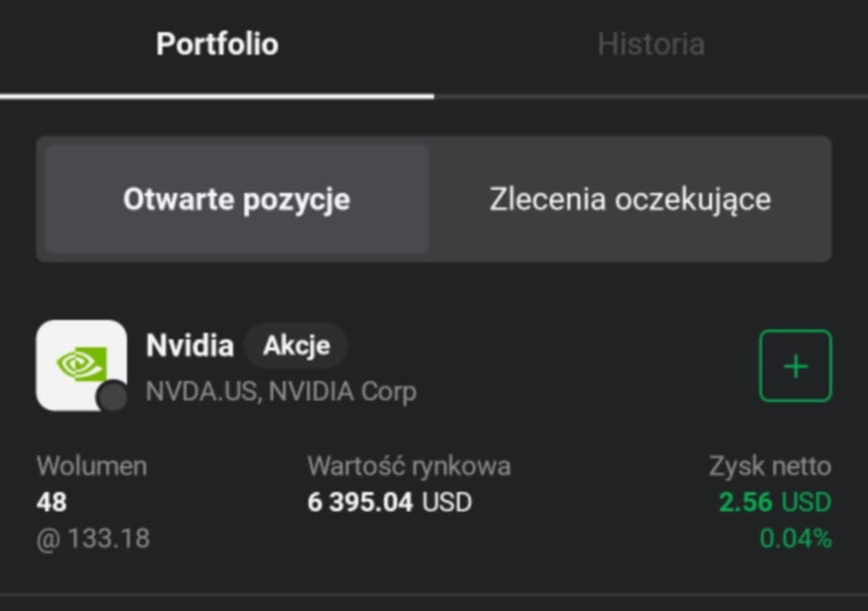Show Zlecenia oczekujące orders

(x=630, y=199)
